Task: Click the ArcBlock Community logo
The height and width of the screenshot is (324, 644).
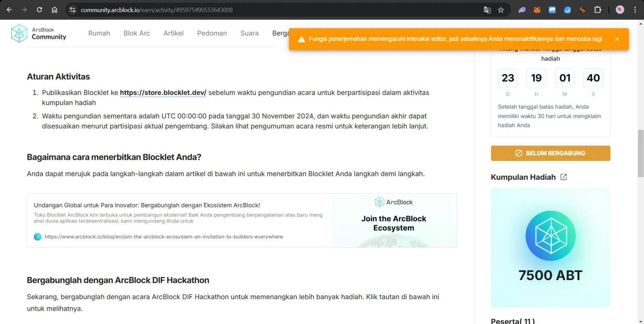Action: pyautogui.click(x=39, y=33)
